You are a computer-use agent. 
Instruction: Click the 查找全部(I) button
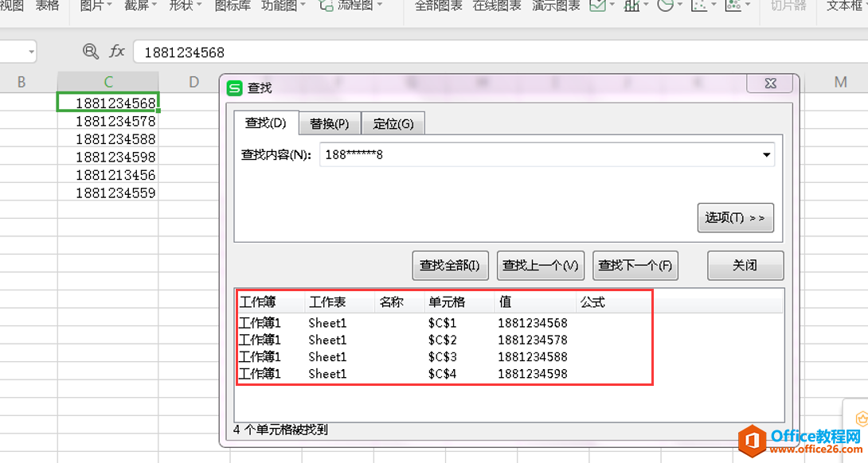(449, 266)
